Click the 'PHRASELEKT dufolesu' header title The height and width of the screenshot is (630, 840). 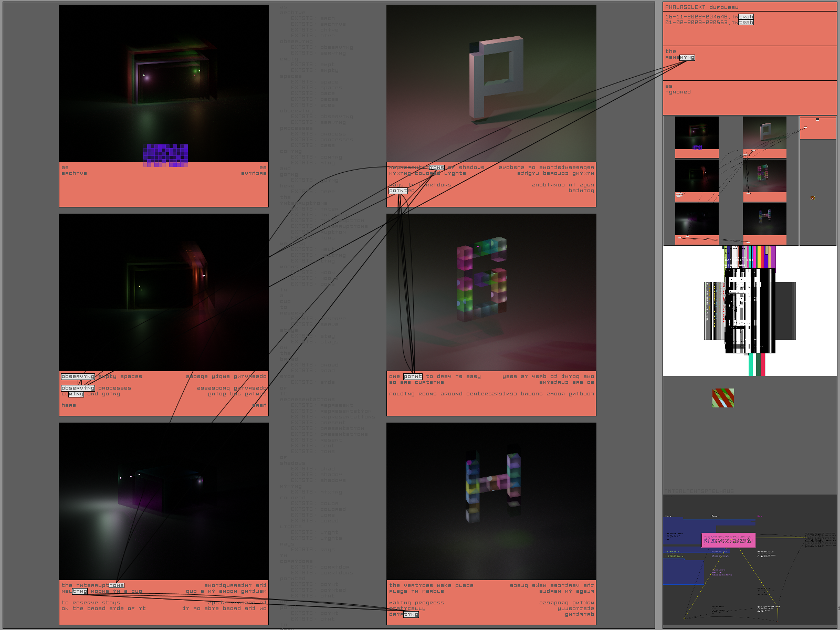[701, 7]
